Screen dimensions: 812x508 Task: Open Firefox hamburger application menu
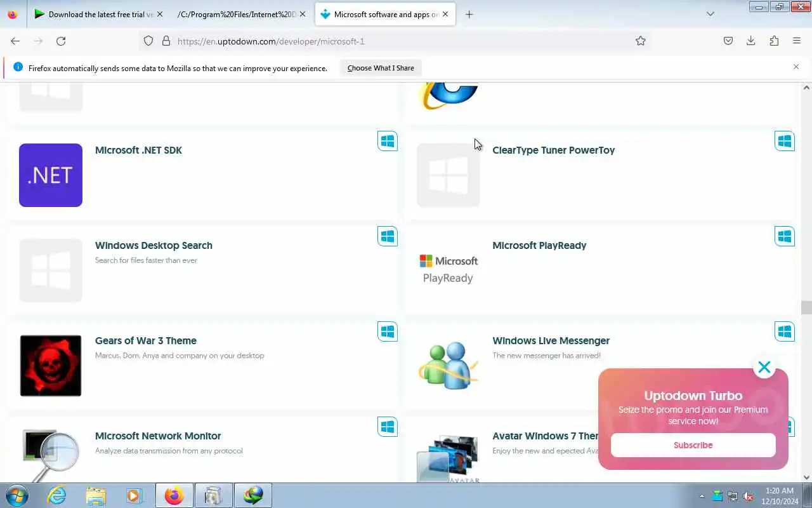point(797,41)
